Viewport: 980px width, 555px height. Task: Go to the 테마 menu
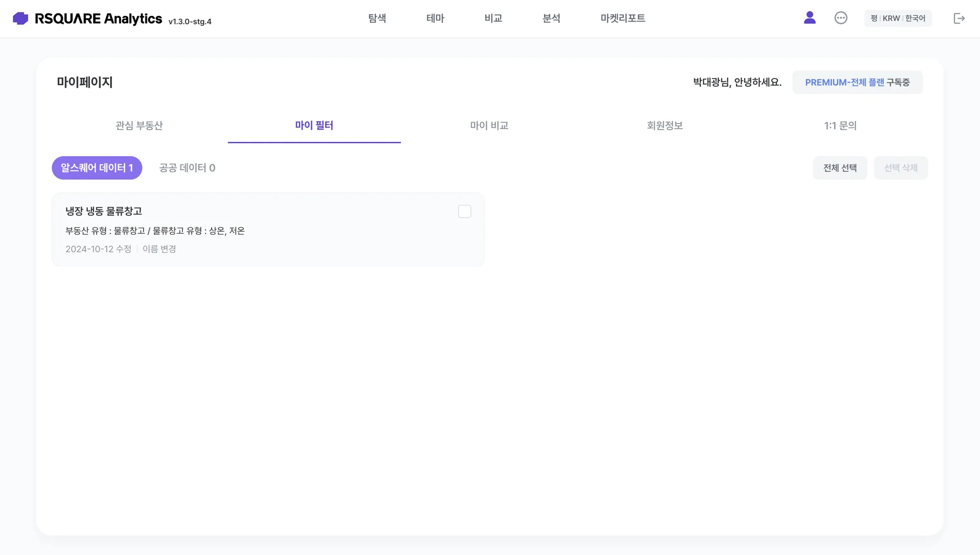click(x=435, y=18)
